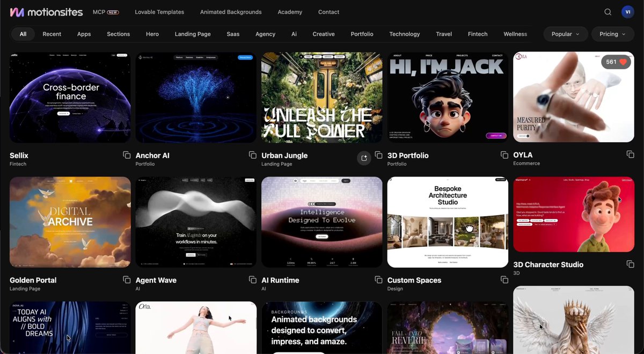Viewport: 644px width, 354px height.
Task: Select the Apps filter tab
Action: pos(84,34)
